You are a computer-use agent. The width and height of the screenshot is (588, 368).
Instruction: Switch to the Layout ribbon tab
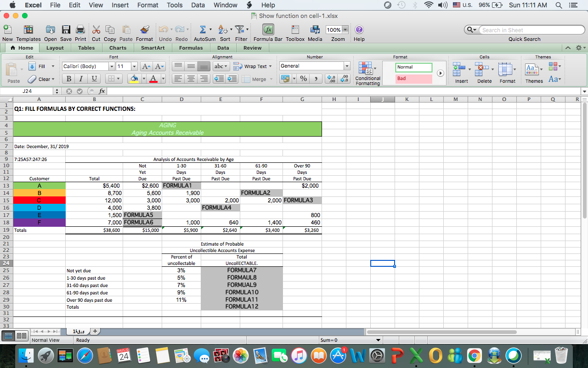click(x=55, y=48)
